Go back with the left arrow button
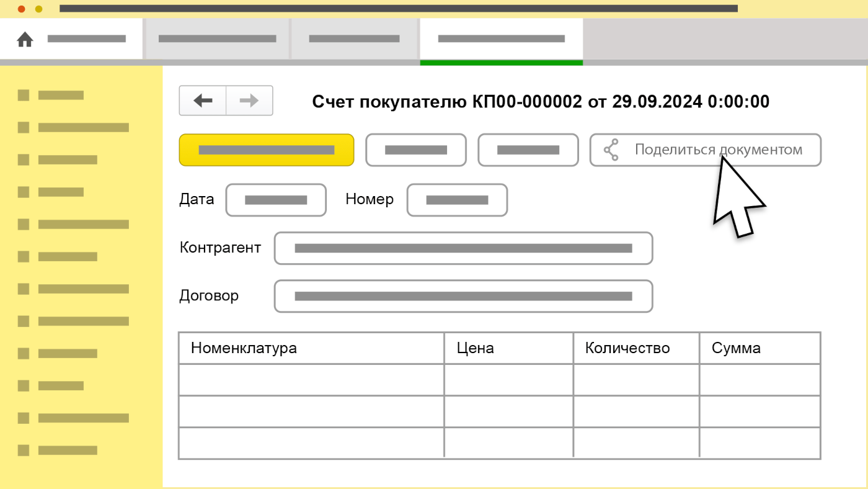 203,101
